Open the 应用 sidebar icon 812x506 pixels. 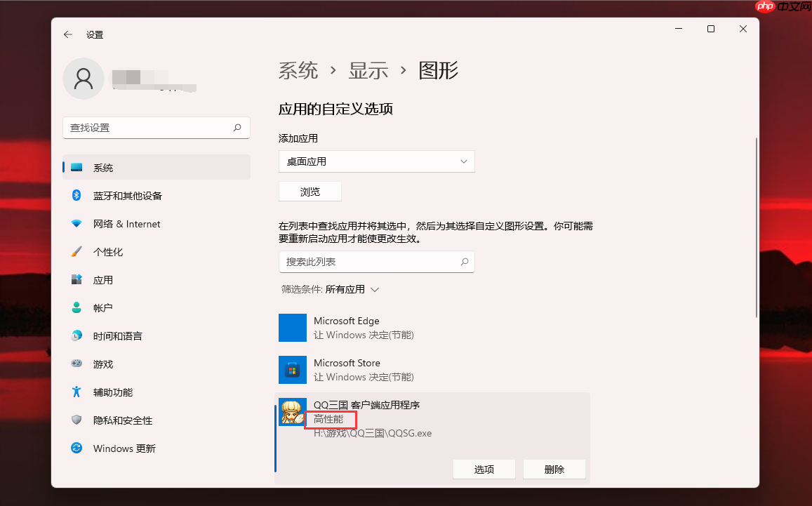(77, 279)
